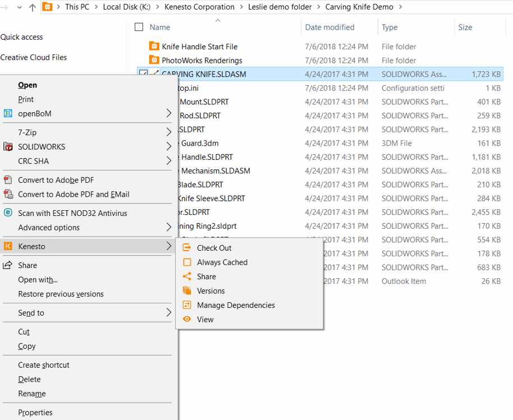The image size is (513, 420).
Task: Expand the Send to submenu arrow
Action: [x=168, y=312]
